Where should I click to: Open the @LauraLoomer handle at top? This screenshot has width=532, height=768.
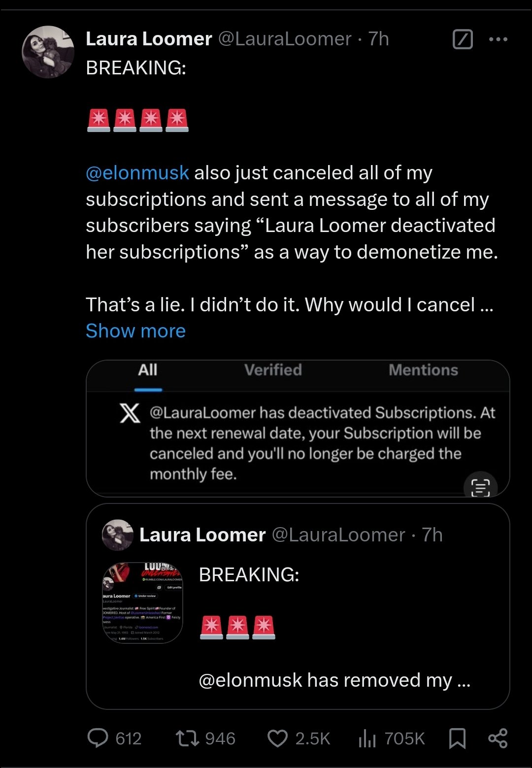pos(285,39)
